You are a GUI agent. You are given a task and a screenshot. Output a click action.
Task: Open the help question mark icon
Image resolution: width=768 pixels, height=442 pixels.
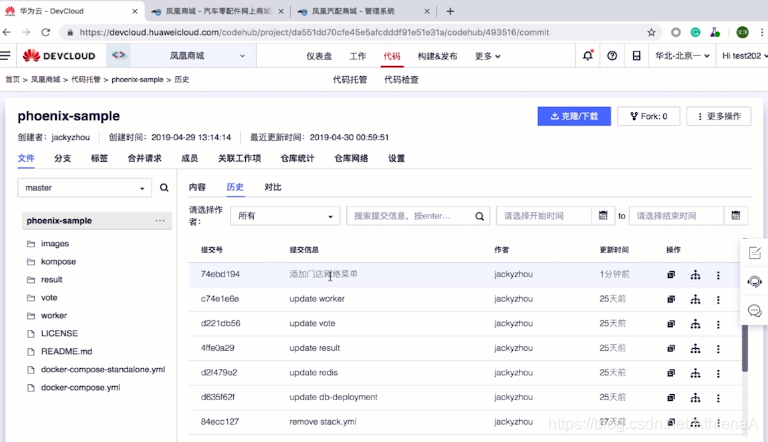(x=612, y=56)
